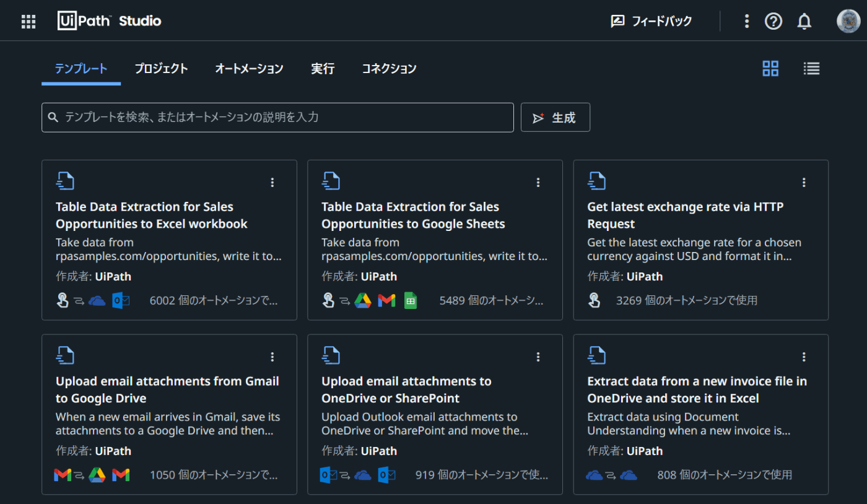Viewport: 867px width, 504px height.
Task: Click description 'When a new email arrives in Gmail'
Action: pyautogui.click(x=168, y=424)
